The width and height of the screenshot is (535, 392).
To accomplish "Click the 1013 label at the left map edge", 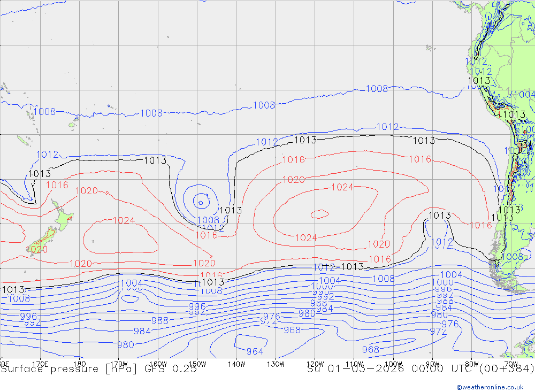I will pos(13,290).
